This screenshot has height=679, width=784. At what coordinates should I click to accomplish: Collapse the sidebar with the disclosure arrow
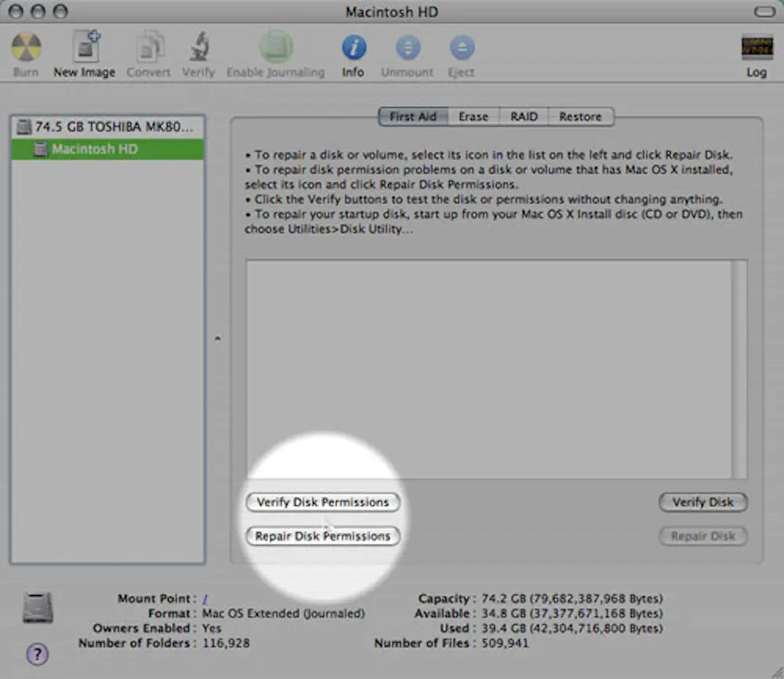click(x=217, y=339)
